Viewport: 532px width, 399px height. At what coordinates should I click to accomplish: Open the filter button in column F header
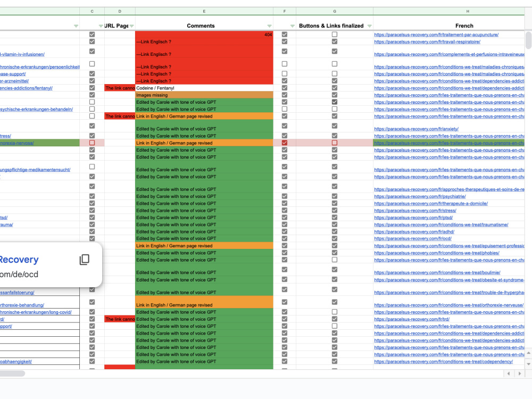[x=293, y=26]
